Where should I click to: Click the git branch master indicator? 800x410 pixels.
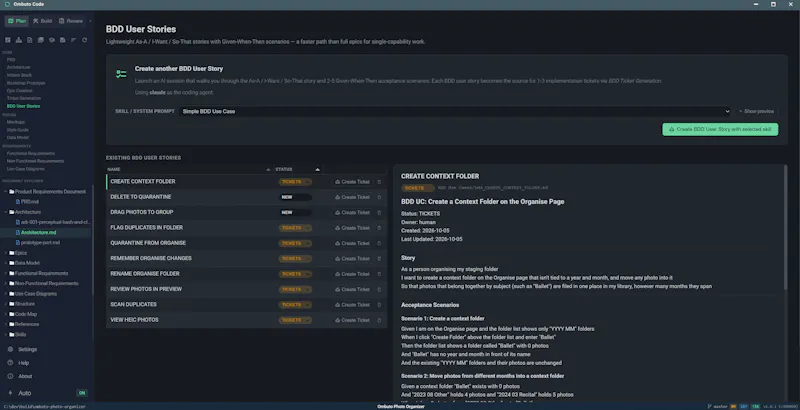tap(717, 406)
